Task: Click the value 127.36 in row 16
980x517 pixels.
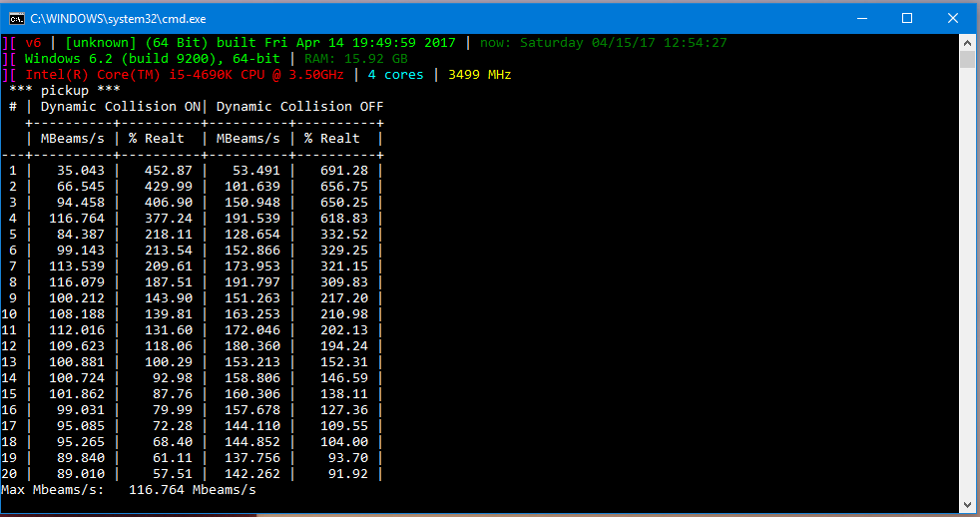Action: [x=344, y=409]
